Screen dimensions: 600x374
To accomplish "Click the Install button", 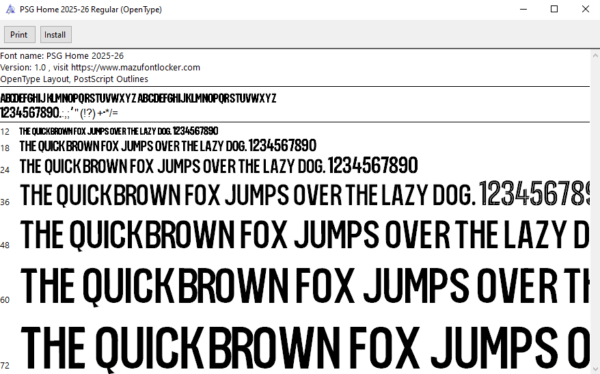I will 55,34.
